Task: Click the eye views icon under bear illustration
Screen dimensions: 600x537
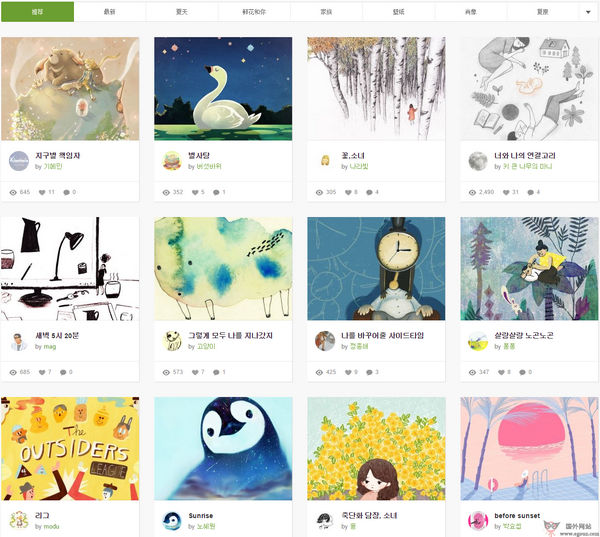Action: tap(13, 192)
